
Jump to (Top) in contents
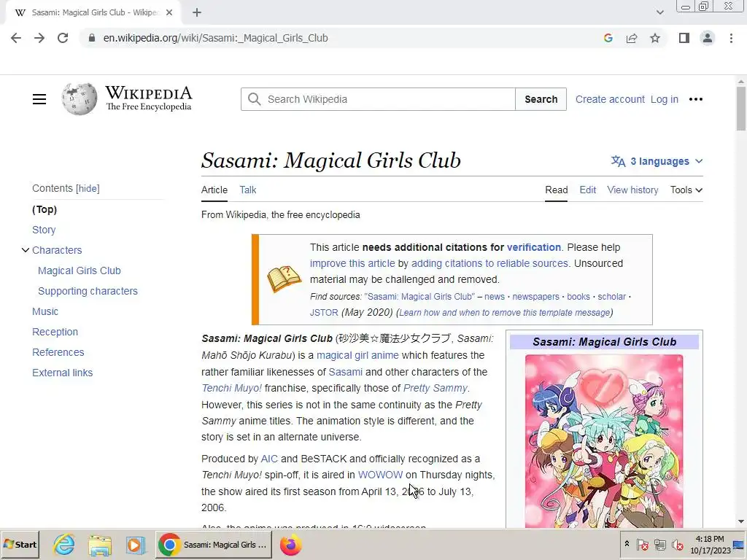coord(44,209)
